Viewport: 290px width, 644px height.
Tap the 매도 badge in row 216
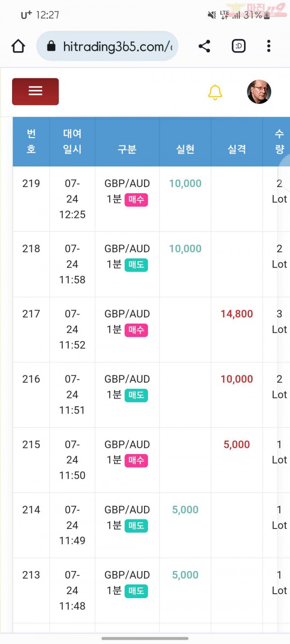136,396
